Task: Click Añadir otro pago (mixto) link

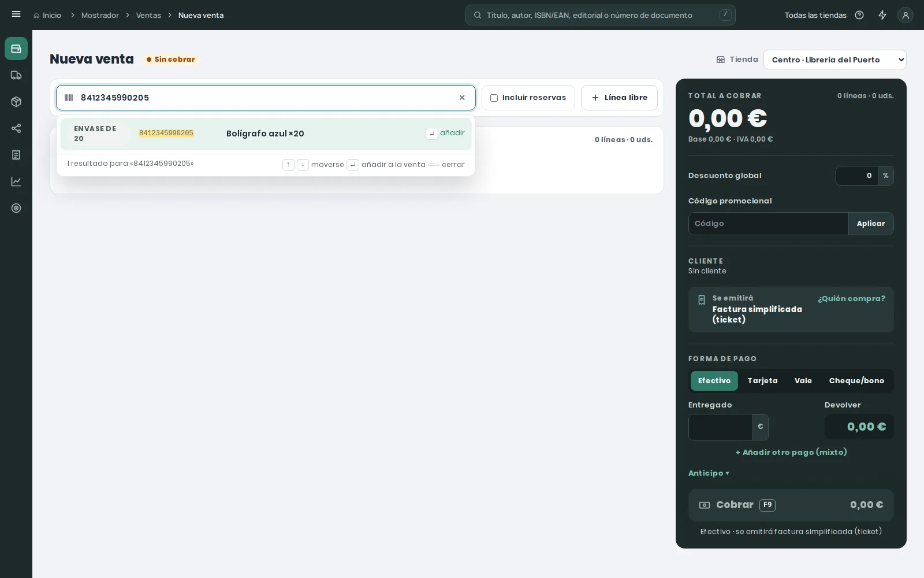Action: [791, 452]
